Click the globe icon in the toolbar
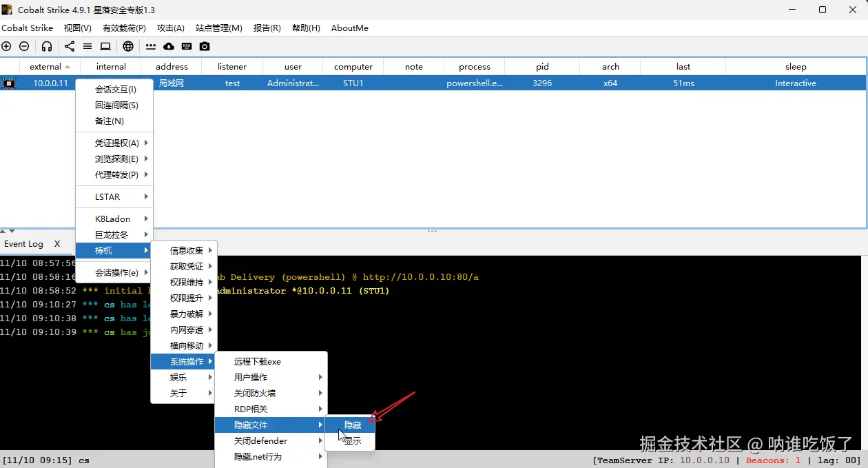Image resolution: width=868 pixels, height=468 pixels. click(128, 46)
